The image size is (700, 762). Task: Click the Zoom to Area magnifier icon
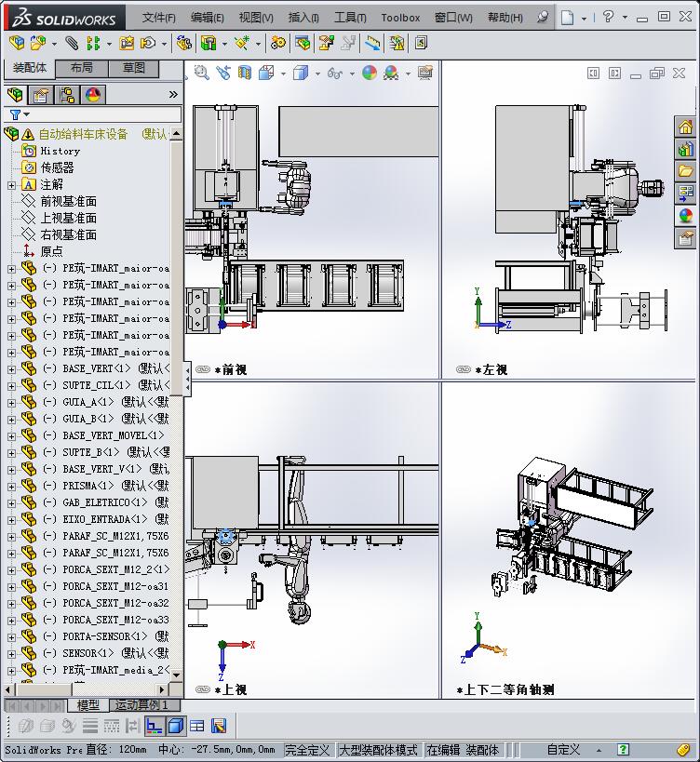click(x=202, y=74)
